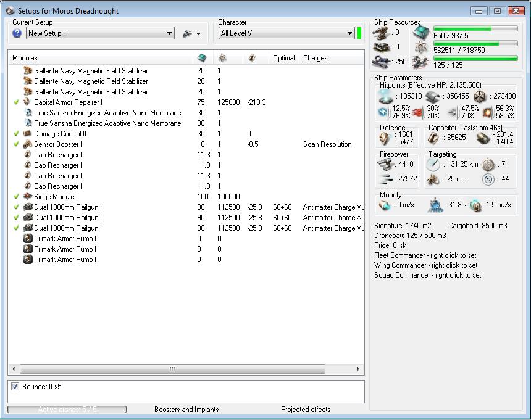Expand the arrow beside the ship icon
This screenshot has width=531, height=420.
coord(198,34)
